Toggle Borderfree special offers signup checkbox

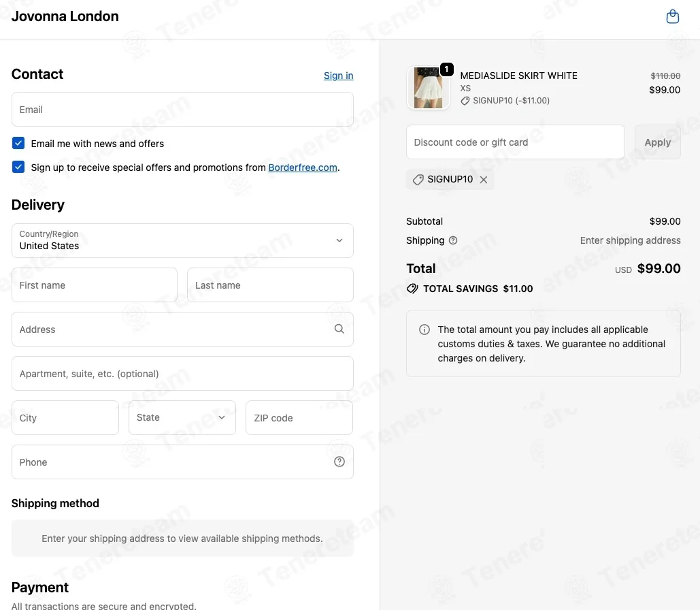[x=18, y=167]
